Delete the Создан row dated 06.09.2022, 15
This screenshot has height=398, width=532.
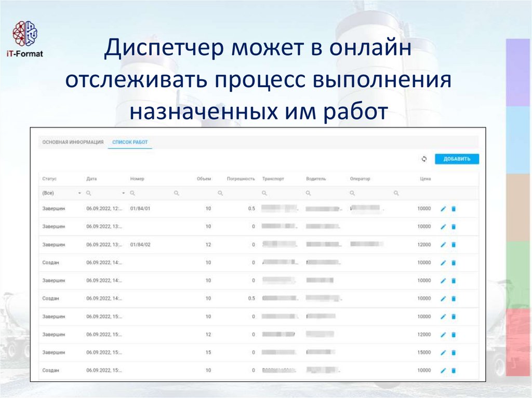pyautogui.click(x=454, y=370)
